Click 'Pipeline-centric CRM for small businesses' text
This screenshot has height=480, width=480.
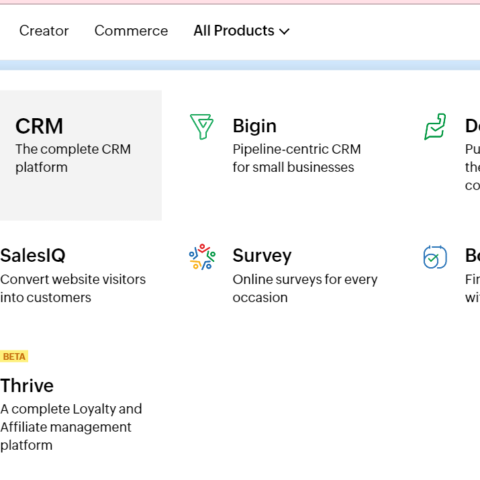297,158
